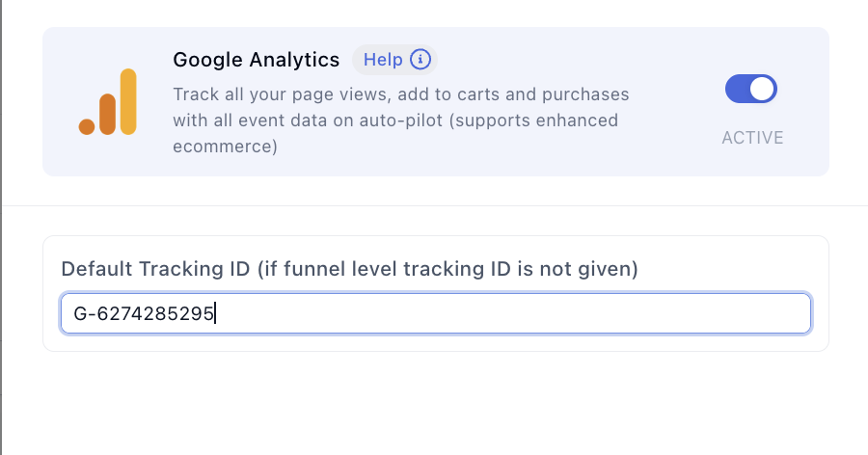Viewport: 868px width, 455px height.
Task: Click the tall yellow bar in the logo
Action: (x=128, y=102)
